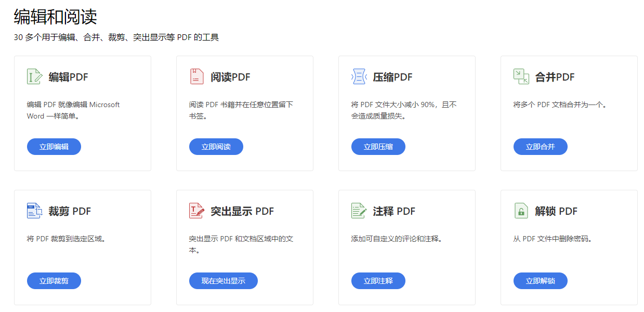Click the 编辑和阅读 section heading
Image resolution: width=644 pixels, height=312 pixels.
click(x=56, y=17)
